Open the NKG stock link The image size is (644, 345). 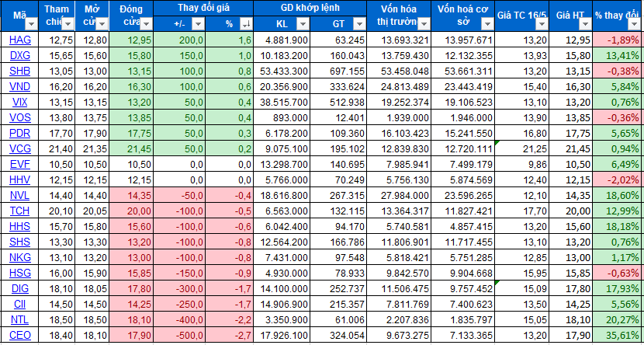pos(20,257)
